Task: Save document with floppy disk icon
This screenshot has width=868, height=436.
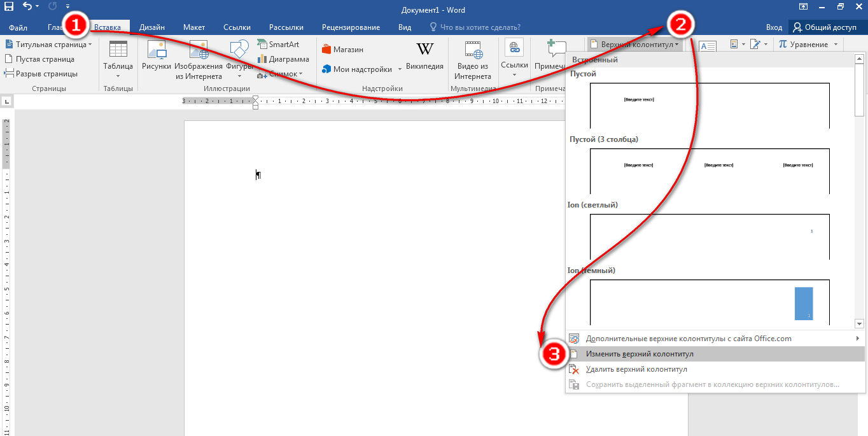Action: (9, 7)
